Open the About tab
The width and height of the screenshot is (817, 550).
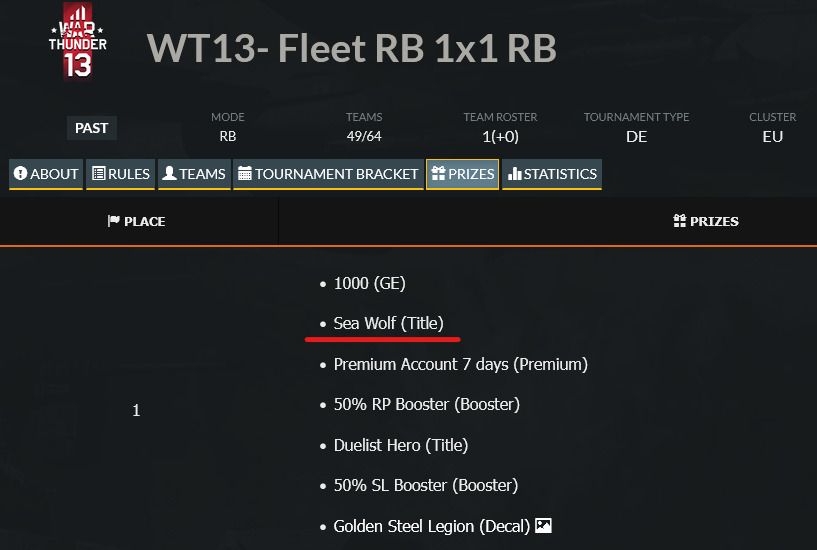point(46,174)
